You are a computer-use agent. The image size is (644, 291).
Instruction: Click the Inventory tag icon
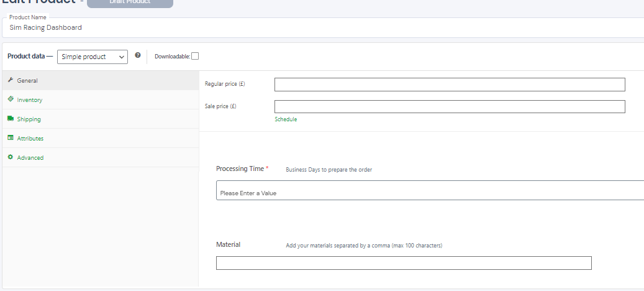point(11,99)
